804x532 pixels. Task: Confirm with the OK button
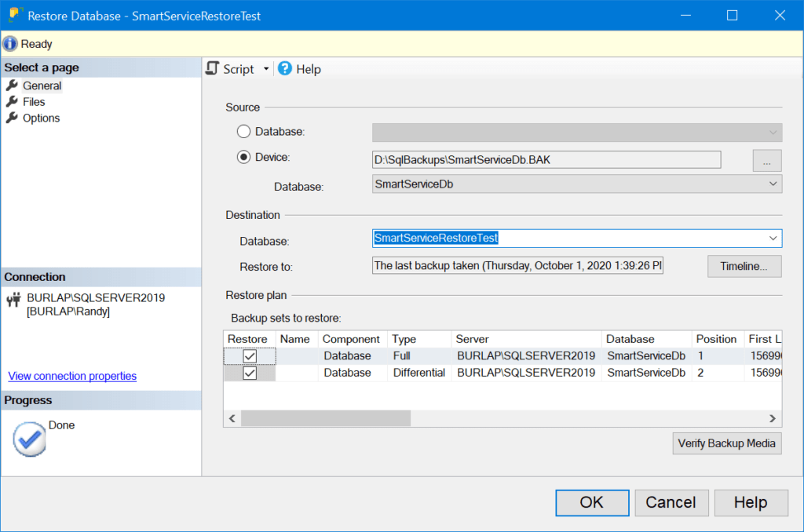pos(592,502)
